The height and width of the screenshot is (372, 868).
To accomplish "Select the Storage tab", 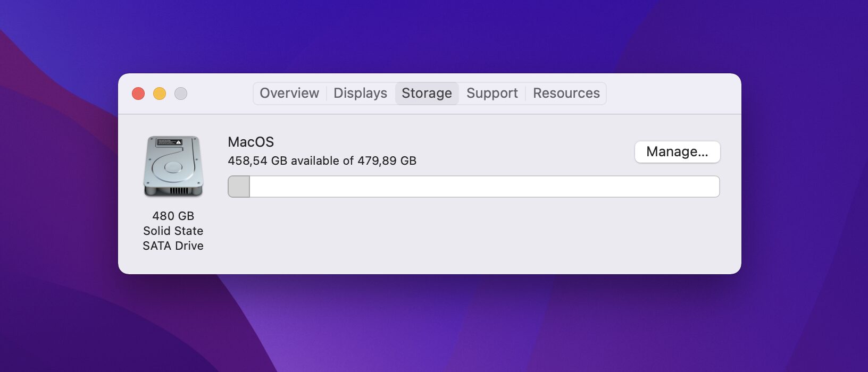I will tap(427, 94).
